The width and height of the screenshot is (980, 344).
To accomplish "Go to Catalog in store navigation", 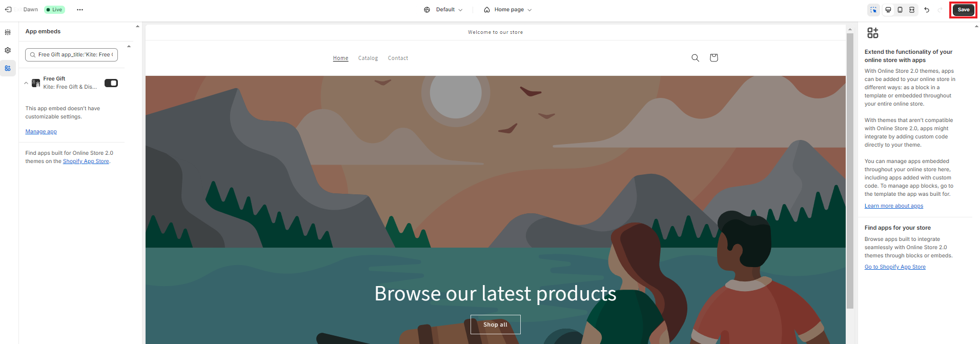I will [x=368, y=58].
